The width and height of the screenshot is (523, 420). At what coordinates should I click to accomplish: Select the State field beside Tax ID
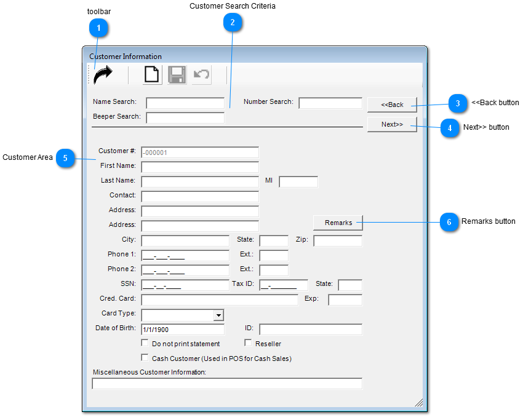click(350, 285)
